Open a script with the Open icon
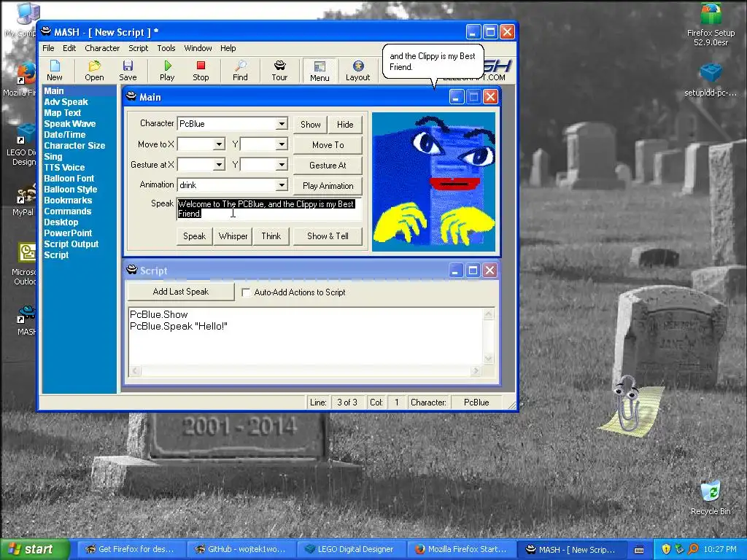 click(x=94, y=71)
